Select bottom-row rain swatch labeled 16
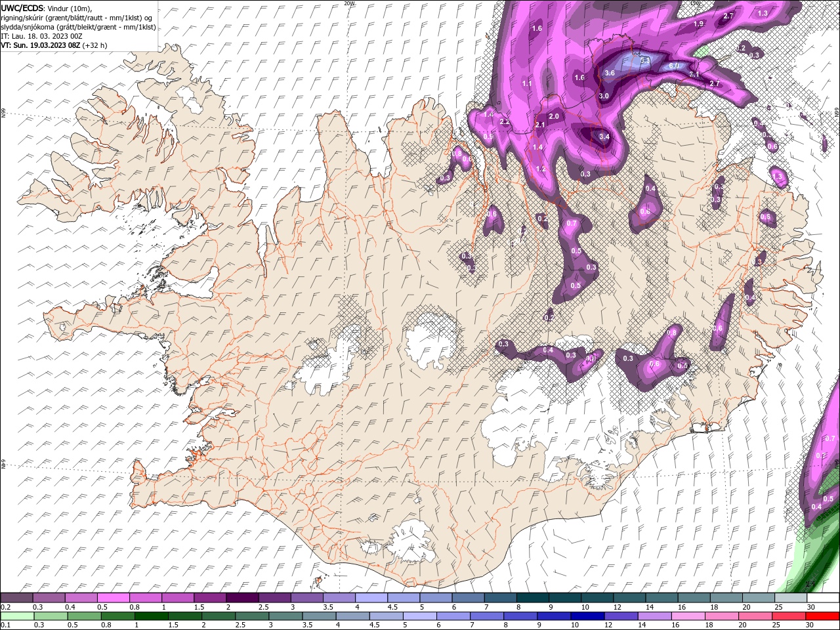Image resolution: width=840 pixels, height=630 pixels. 689,616
